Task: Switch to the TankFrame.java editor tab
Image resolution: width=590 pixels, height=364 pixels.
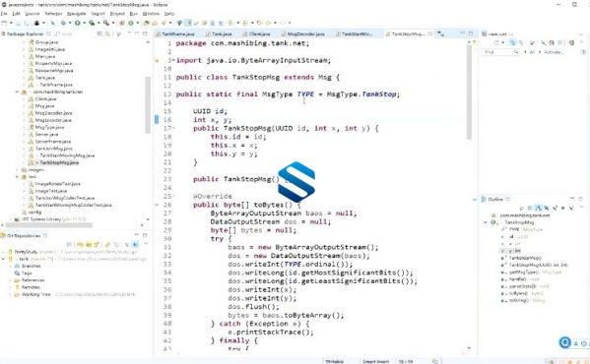Action: coord(177,33)
